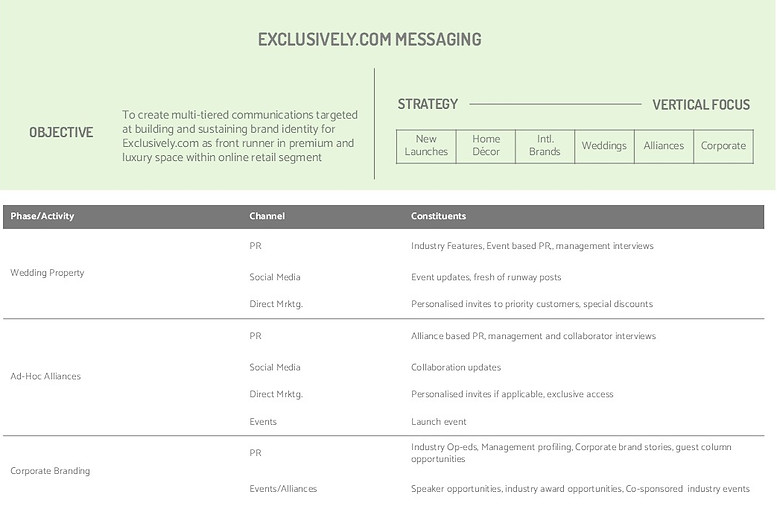Select the Corporate Branding phase cell
This screenshot has width=777, height=529.
click(50, 470)
